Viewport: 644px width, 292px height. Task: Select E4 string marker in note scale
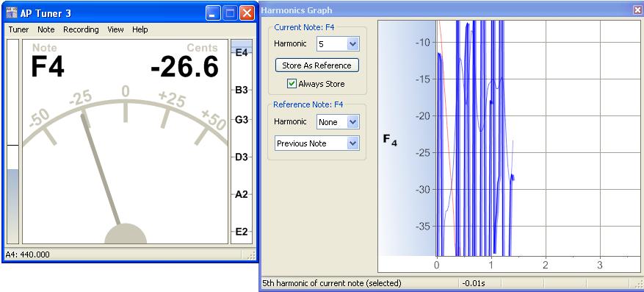coord(242,53)
